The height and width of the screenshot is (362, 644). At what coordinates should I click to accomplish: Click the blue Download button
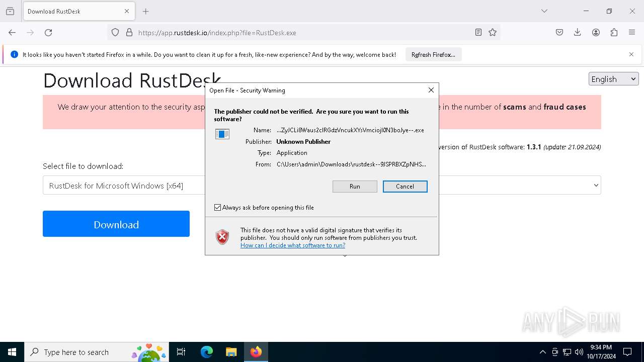[116, 224]
